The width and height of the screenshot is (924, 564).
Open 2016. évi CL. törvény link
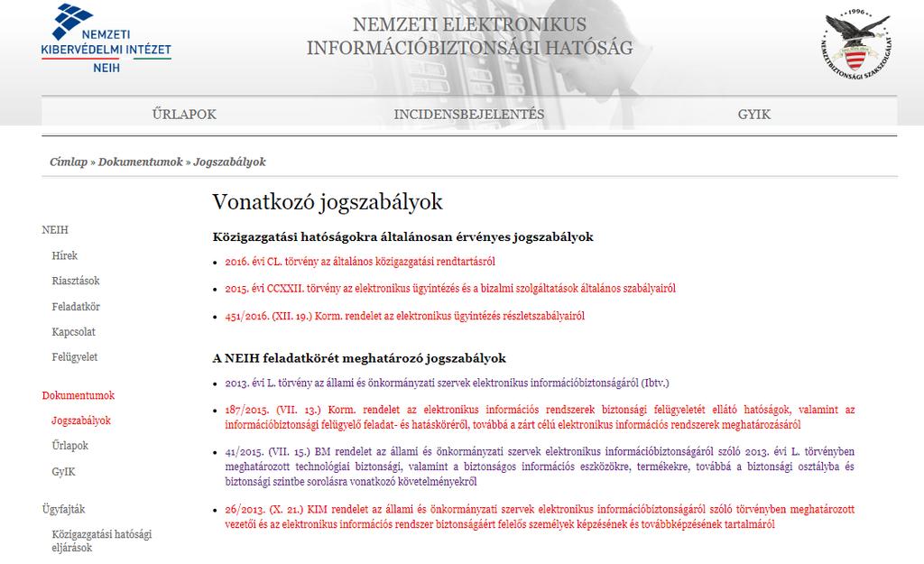pos(360,262)
